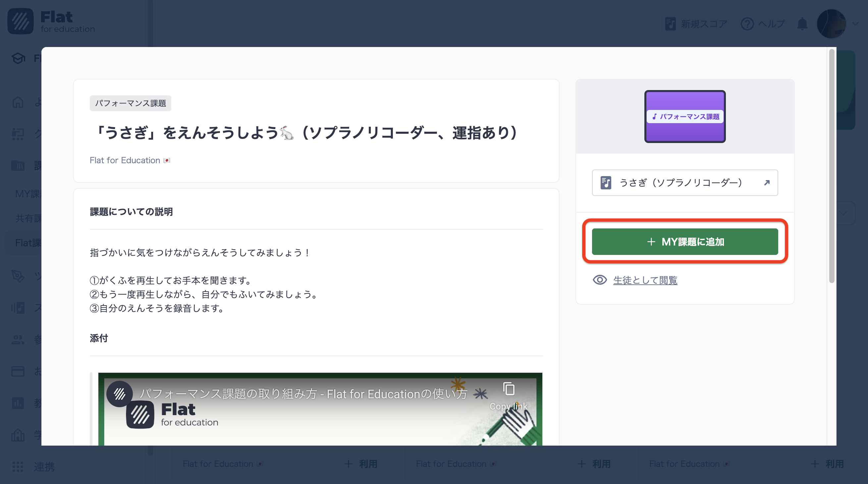The width and height of the screenshot is (868, 484).
Task: Open the うさぎ（ソプラノリコーダー）score link
Action: 685,182
